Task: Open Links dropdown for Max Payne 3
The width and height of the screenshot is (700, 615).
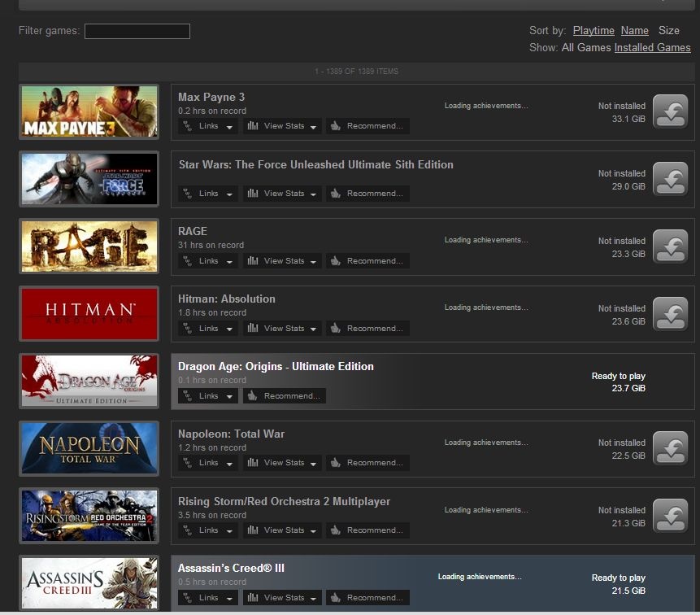Action: click(x=208, y=126)
